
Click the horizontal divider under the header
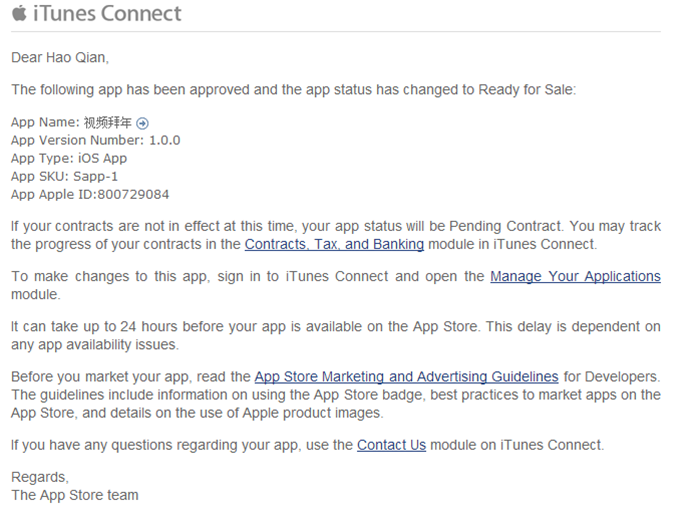tap(336, 32)
